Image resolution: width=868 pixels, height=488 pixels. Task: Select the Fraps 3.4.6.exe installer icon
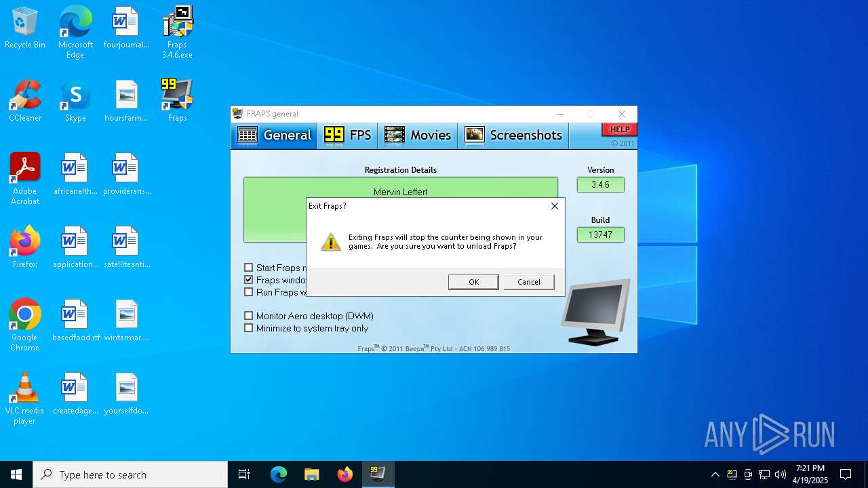point(177,33)
